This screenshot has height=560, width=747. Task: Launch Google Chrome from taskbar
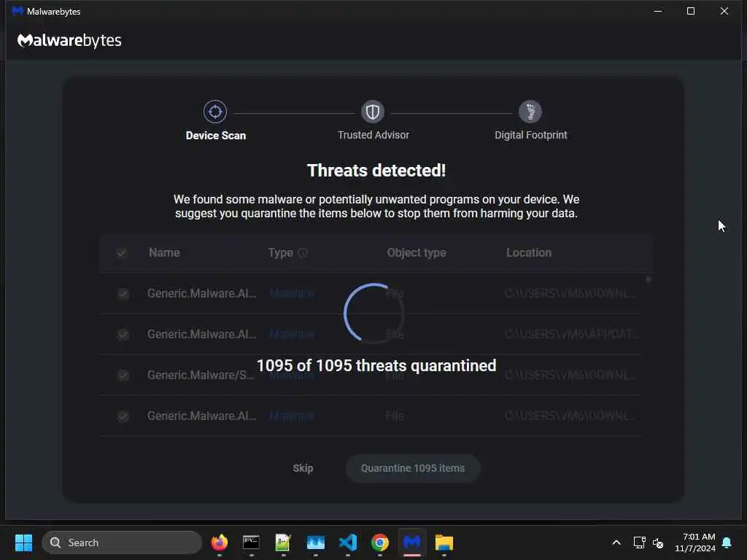379,542
